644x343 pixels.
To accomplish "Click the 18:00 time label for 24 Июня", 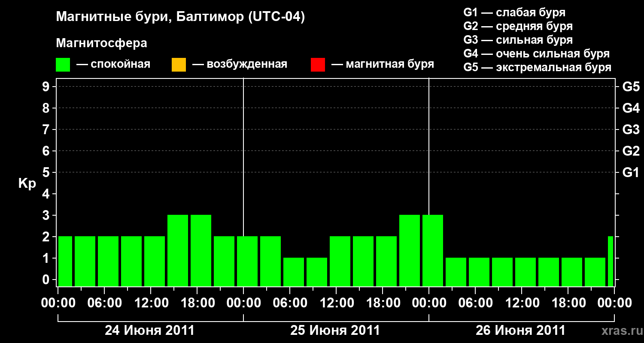I will tap(197, 303).
